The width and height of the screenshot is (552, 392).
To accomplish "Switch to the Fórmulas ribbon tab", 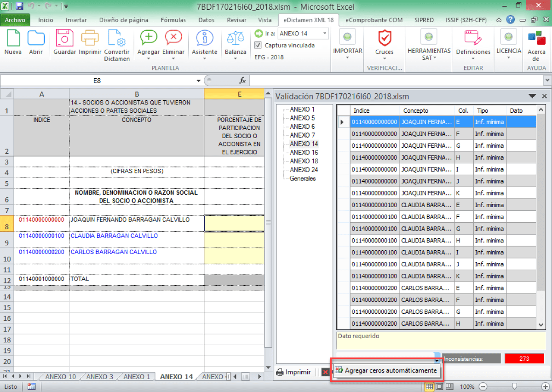I will tap(173, 20).
